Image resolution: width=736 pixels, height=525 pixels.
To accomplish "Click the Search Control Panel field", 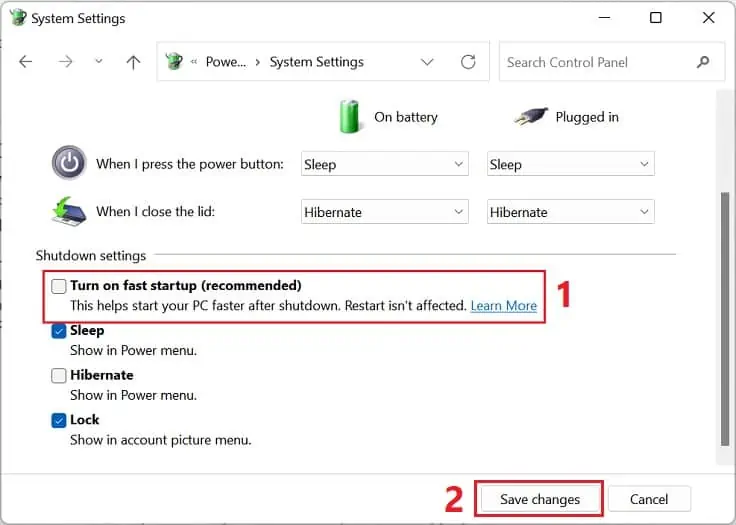I will click(595, 62).
